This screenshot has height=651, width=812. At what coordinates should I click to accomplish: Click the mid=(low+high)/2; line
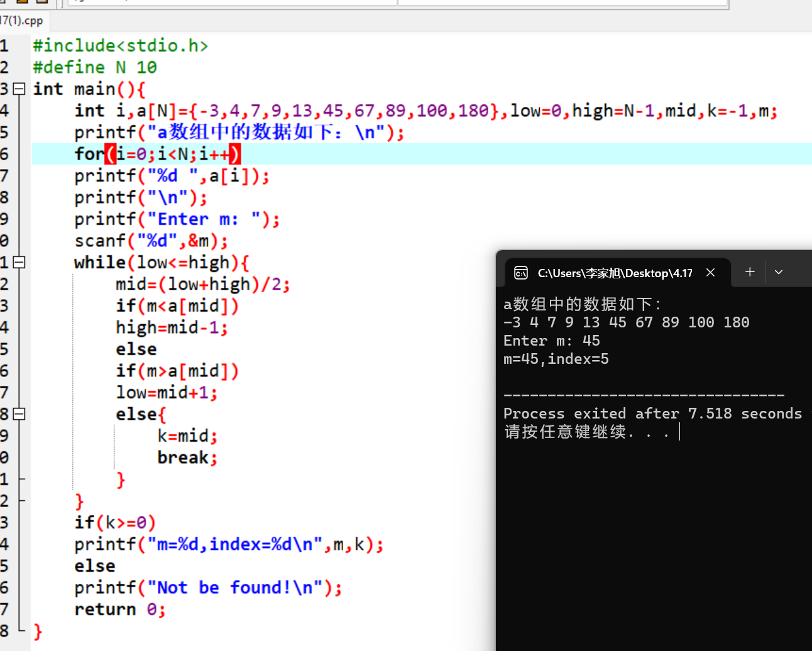203,284
